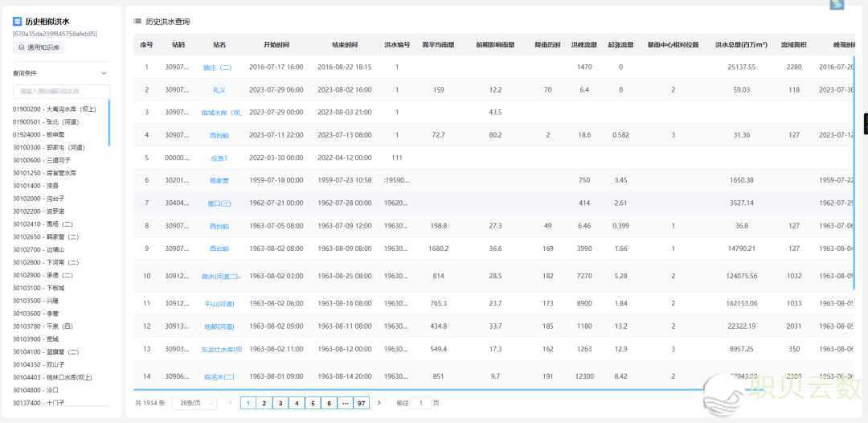Open station link 礼义 in row 2

click(219, 90)
